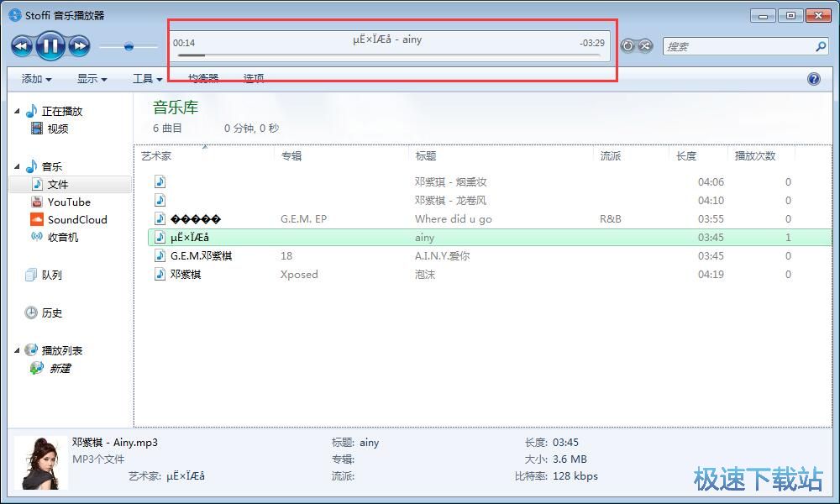Open the 均衡器 equalizer menu
This screenshot has width=840, height=504.
[x=204, y=78]
